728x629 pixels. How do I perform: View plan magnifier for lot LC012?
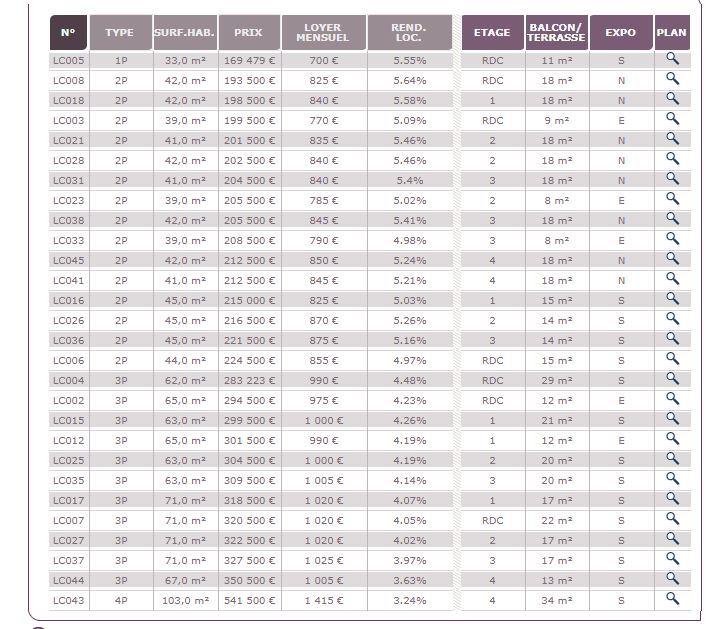tap(672, 439)
